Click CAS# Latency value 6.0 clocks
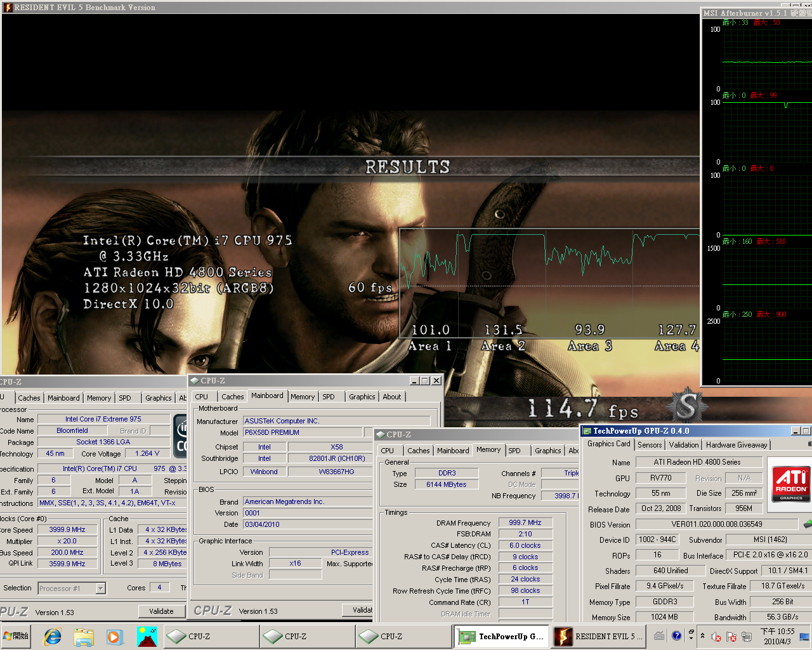 tap(525, 545)
